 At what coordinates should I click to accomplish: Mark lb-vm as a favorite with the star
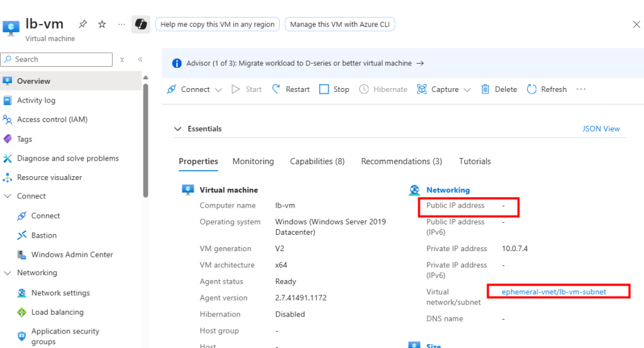(102, 25)
